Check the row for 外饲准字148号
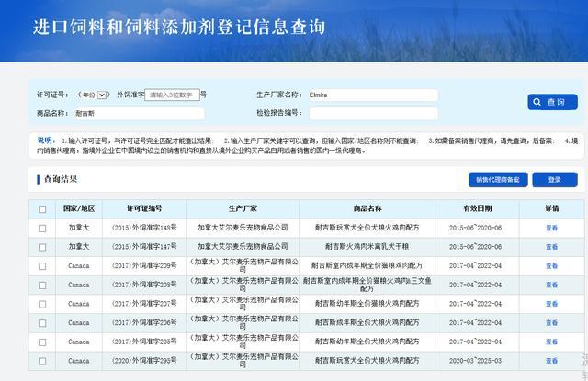The height and width of the screenshot is (381, 588). (x=42, y=229)
